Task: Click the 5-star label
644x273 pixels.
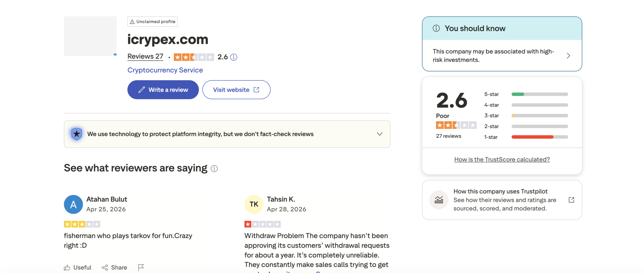Action: pos(491,94)
